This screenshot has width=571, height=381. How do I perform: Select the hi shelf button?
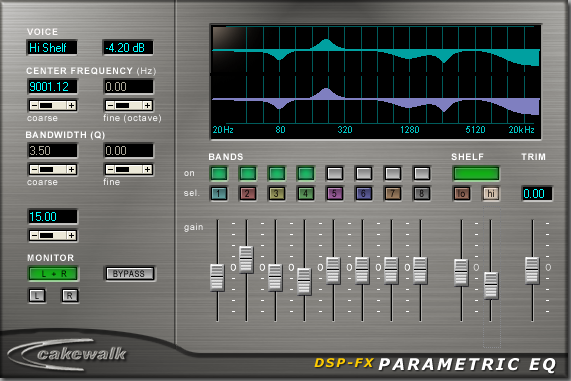491,193
